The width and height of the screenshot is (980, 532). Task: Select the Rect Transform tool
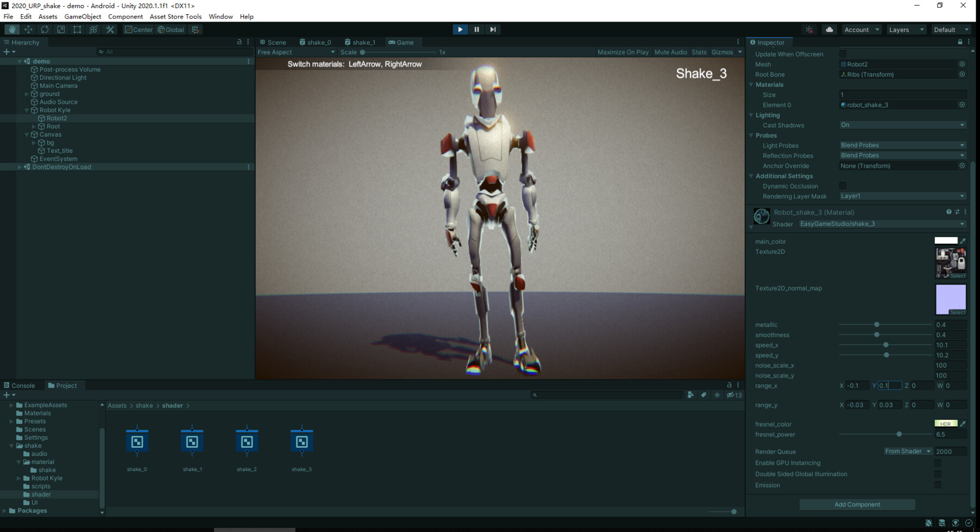(77, 29)
